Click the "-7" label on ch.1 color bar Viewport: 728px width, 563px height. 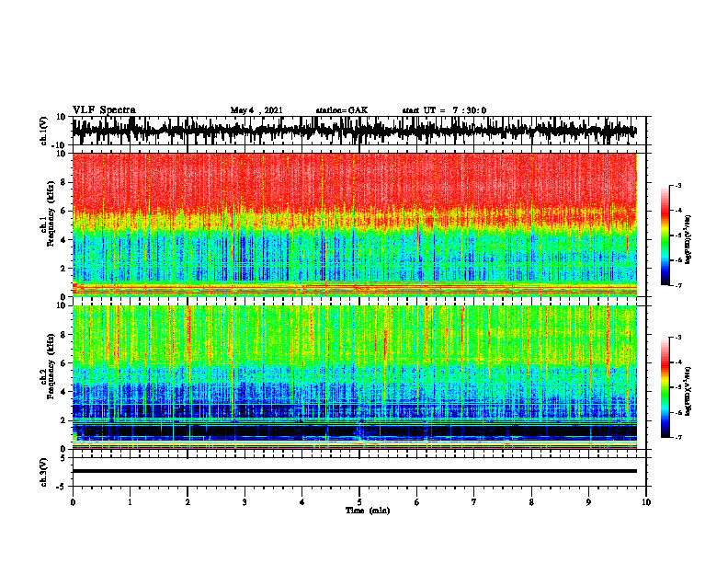pos(677,285)
